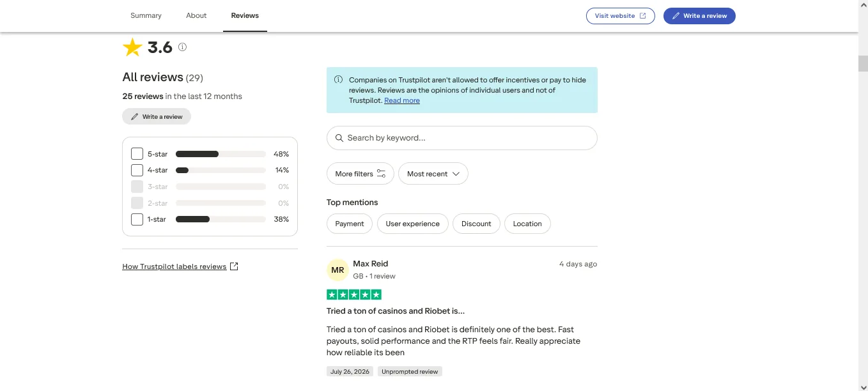Click reviewer name Max Reid
The width and height of the screenshot is (868, 391).
pos(371,263)
